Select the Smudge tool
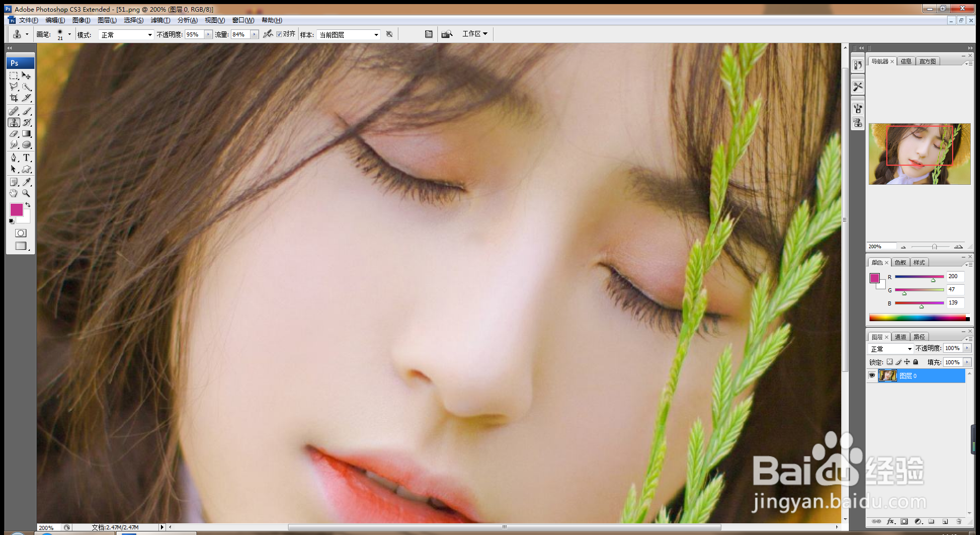 14,145
